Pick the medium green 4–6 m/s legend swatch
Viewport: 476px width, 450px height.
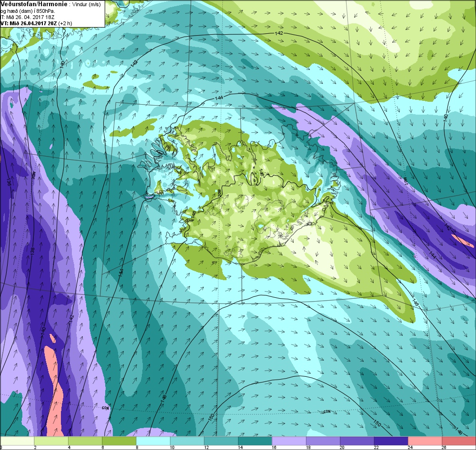tap(85, 440)
